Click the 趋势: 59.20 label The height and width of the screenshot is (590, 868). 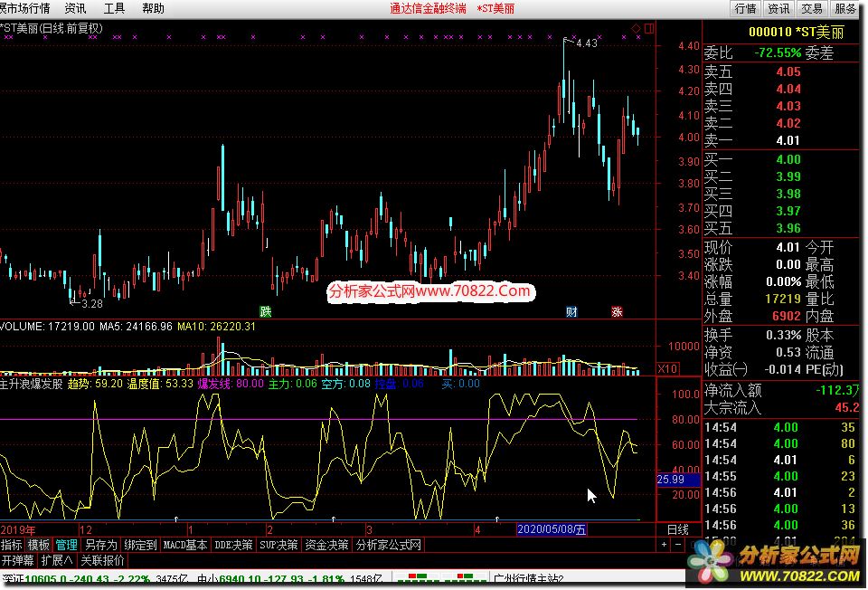tap(95, 384)
